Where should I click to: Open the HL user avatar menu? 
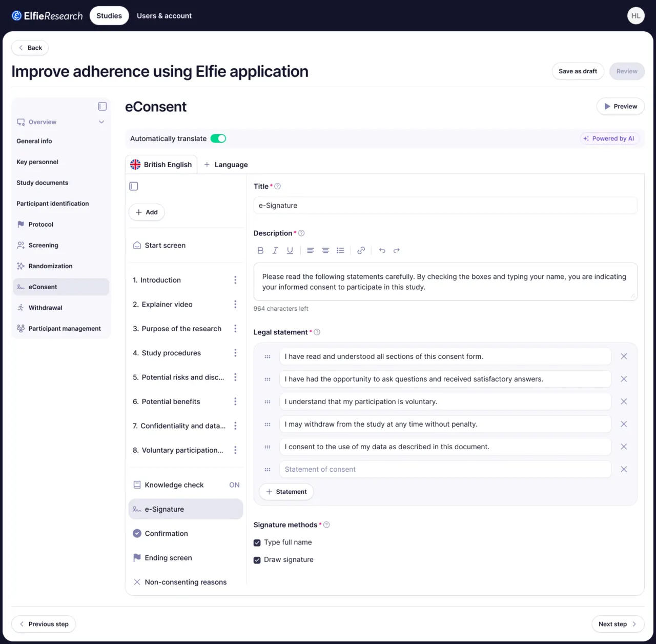[636, 16]
